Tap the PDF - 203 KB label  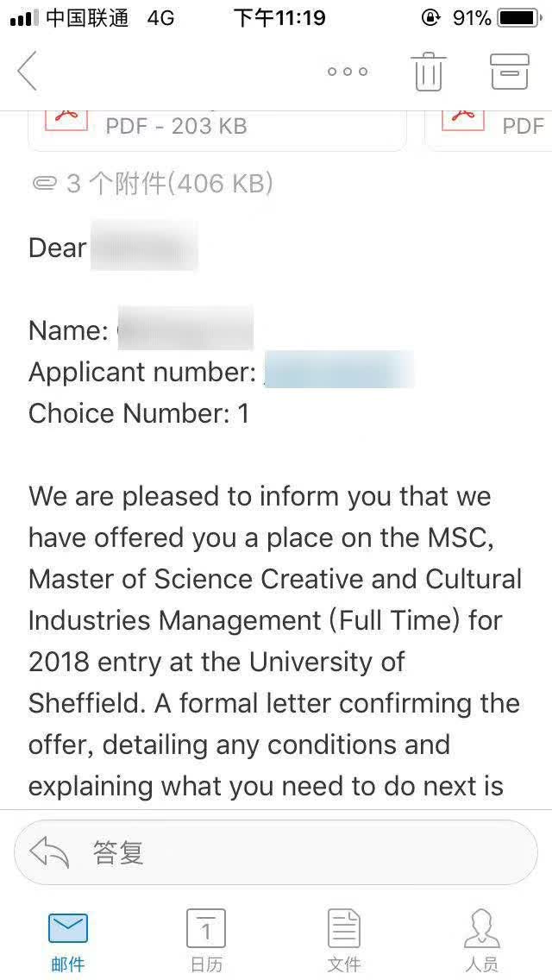pos(176,126)
